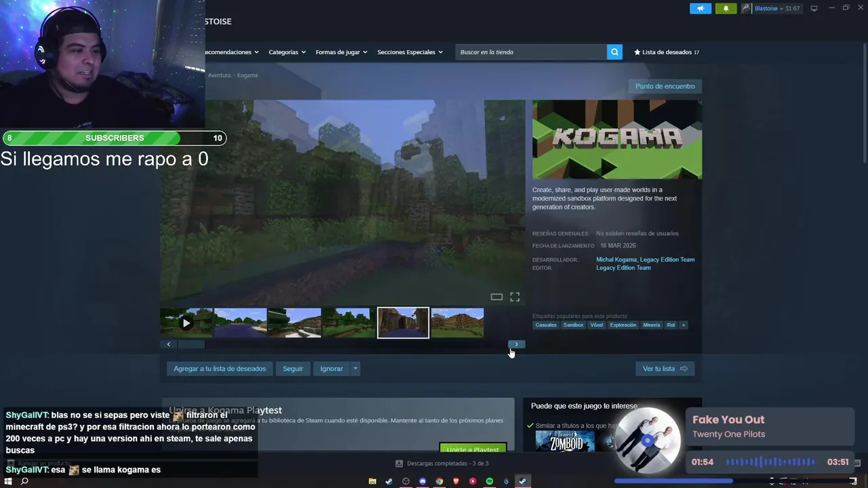Screen dimensions: 868x488
Task: Click the store search magnifier button
Action: click(614, 52)
